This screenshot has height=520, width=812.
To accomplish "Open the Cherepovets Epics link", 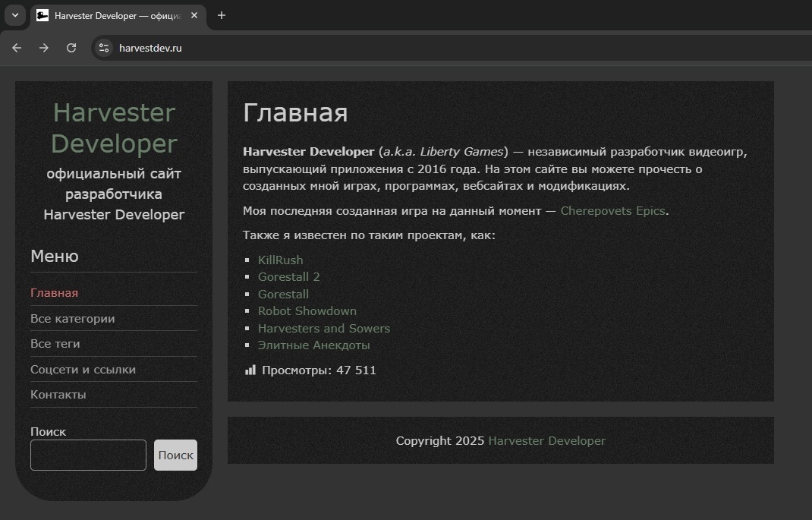I will [x=612, y=211].
